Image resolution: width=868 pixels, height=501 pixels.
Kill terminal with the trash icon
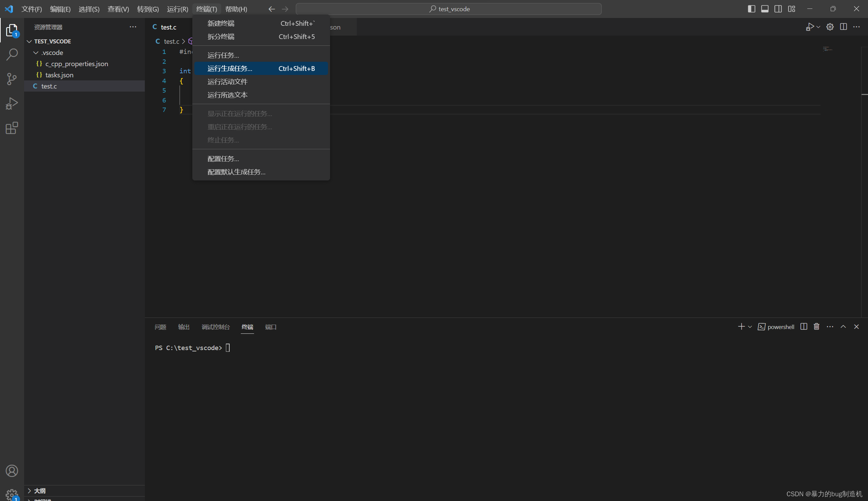(x=816, y=327)
